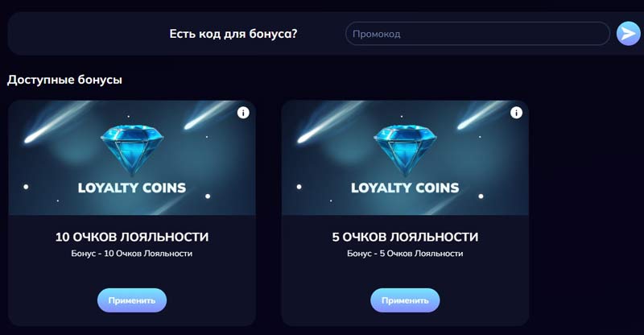Click the Есть код для бонуса? label

click(x=233, y=34)
